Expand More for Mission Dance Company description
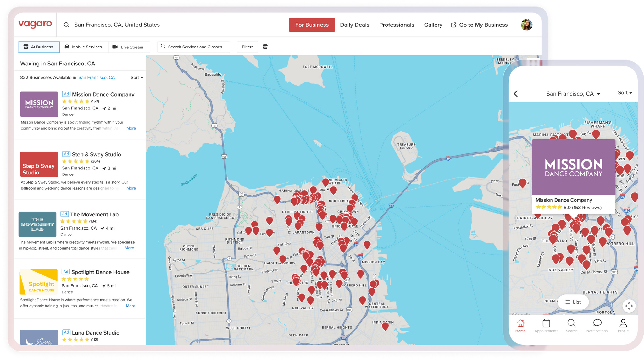The width and height of the screenshot is (644, 360). pos(131,128)
